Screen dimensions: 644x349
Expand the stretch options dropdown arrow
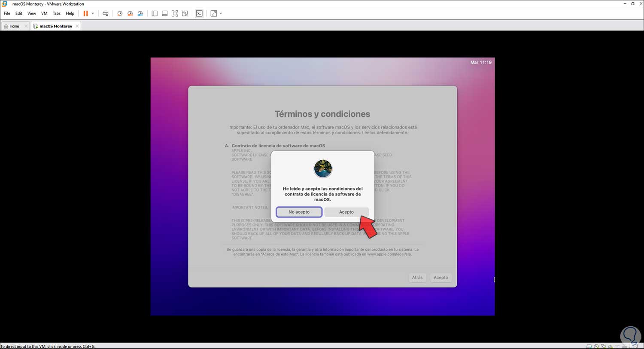(221, 13)
